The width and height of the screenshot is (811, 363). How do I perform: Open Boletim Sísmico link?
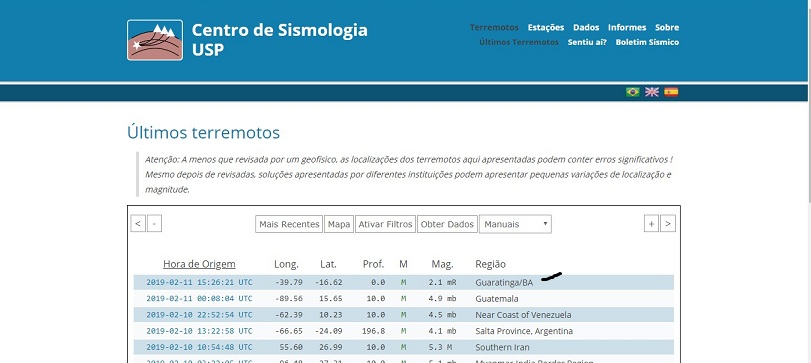647,42
